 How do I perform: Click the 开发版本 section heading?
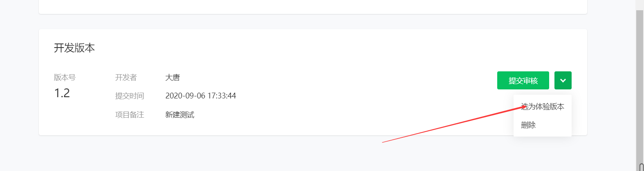74,48
